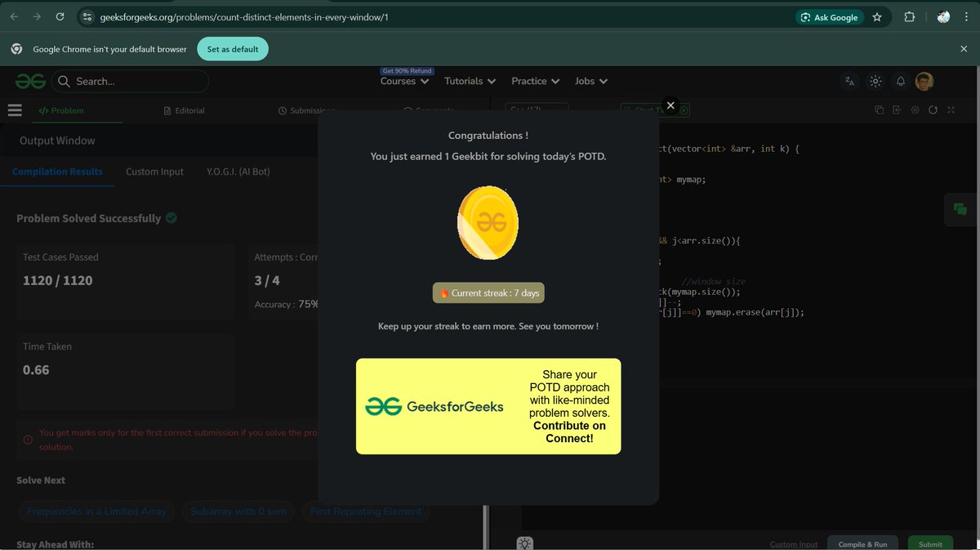980x550 pixels.
Task: Open the hamburger sidebar menu
Action: [14, 110]
